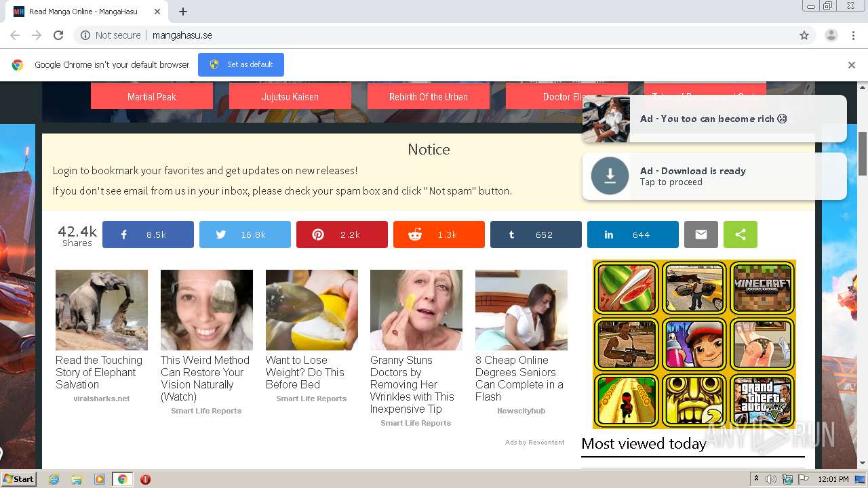Screen dimensions: 868x488
Task: Click the green share icon button
Action: pyautogui.click(x=741, y=235)
